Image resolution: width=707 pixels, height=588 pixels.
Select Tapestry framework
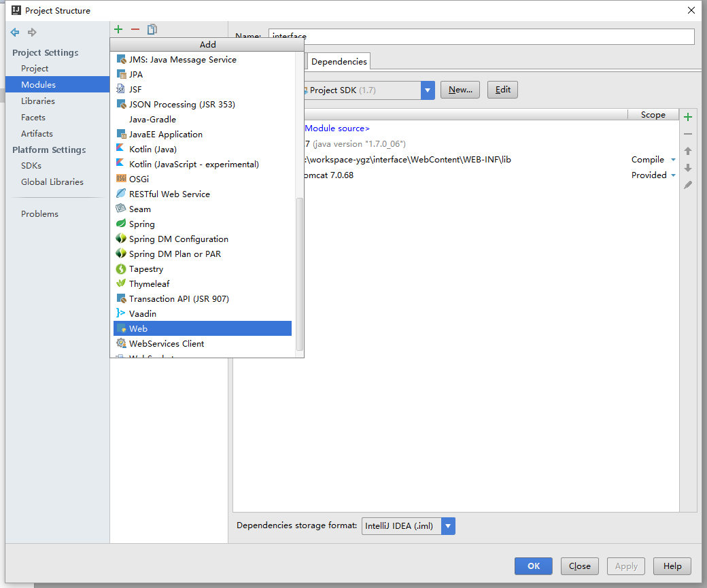click(x=203, y=269)
